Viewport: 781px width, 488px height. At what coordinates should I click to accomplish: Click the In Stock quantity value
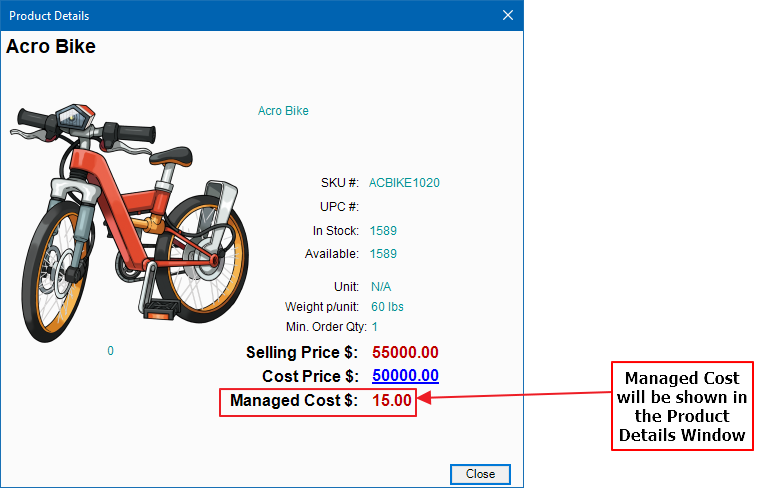383,231
